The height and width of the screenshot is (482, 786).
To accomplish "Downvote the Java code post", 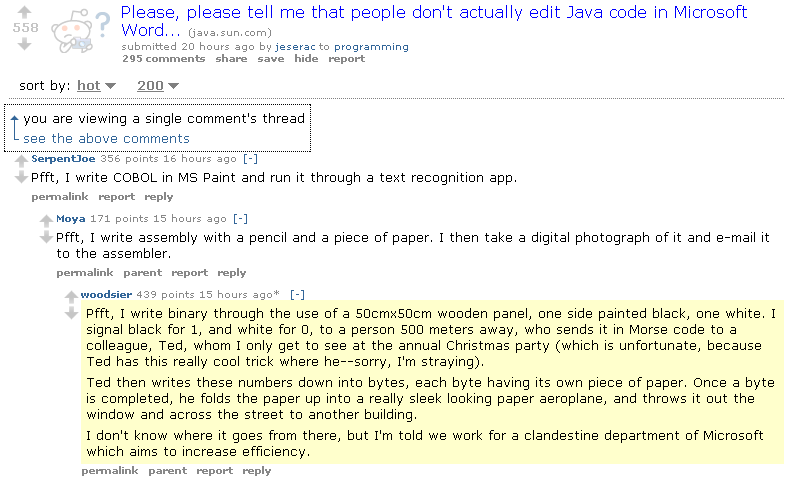I will click(25, 45).
